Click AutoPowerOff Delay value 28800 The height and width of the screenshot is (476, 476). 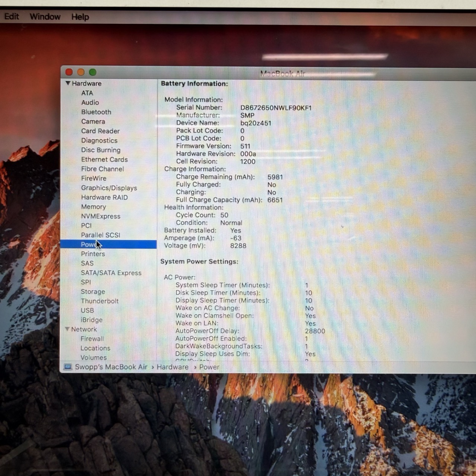pyautogui.click(x=315, y=331)
